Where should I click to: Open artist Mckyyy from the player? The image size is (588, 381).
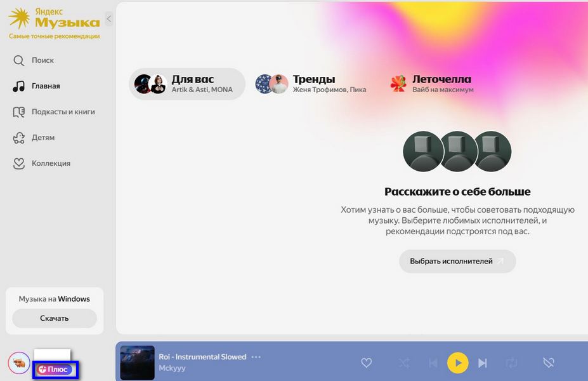pyautogui.click(x=172, y=368)
